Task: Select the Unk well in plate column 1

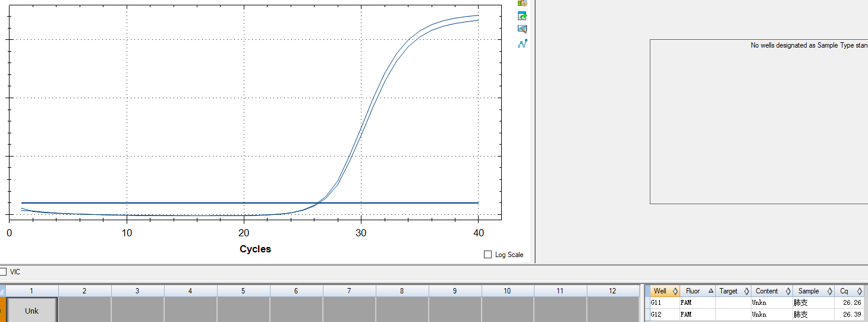Action: pos(32,310)
